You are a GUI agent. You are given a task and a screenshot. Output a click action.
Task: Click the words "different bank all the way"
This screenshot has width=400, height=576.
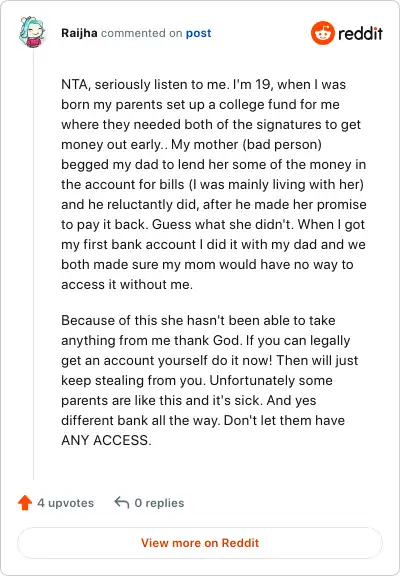point(140,420)
